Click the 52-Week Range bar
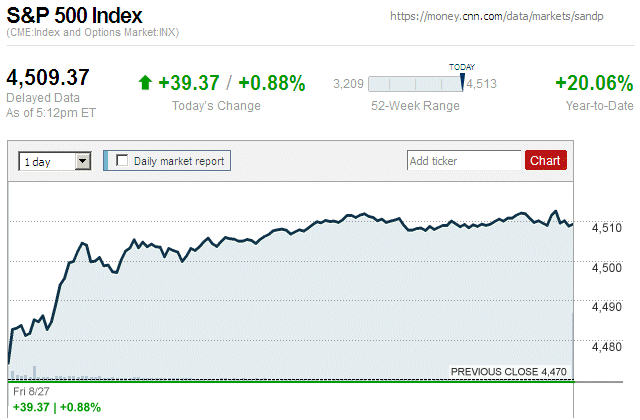This screenshot has height=420, width=640. [x=416, y=84]
